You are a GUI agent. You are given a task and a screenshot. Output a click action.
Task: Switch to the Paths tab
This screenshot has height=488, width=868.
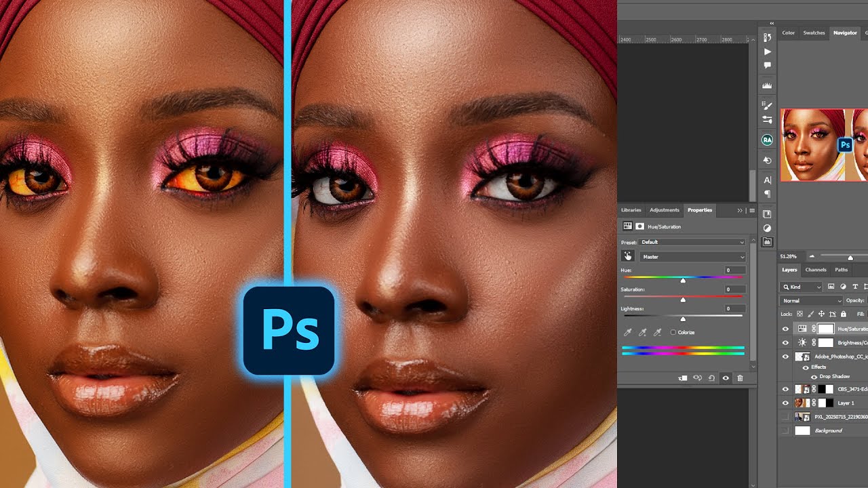coord(841,270)
